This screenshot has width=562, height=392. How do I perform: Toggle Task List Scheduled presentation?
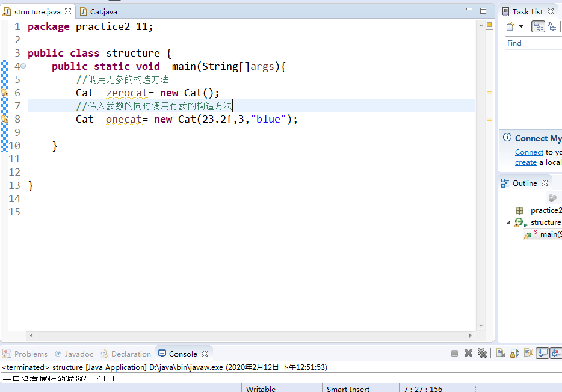552,26
